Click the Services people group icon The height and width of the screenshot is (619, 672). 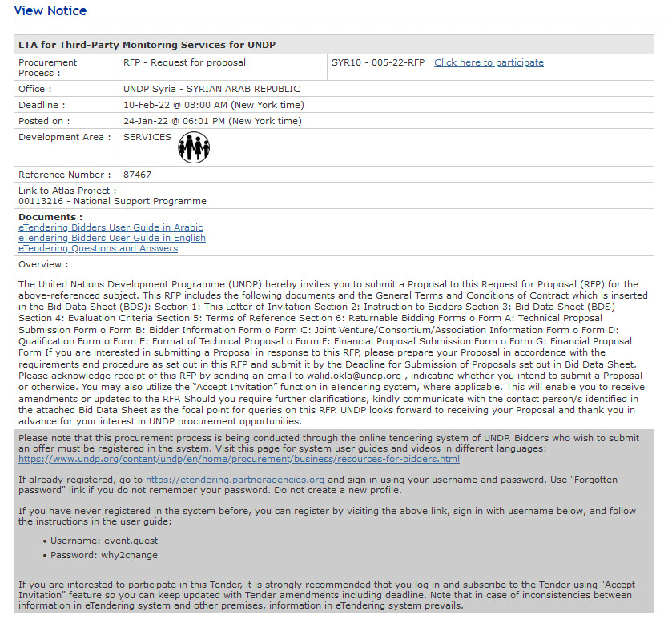tap(193, 148)
